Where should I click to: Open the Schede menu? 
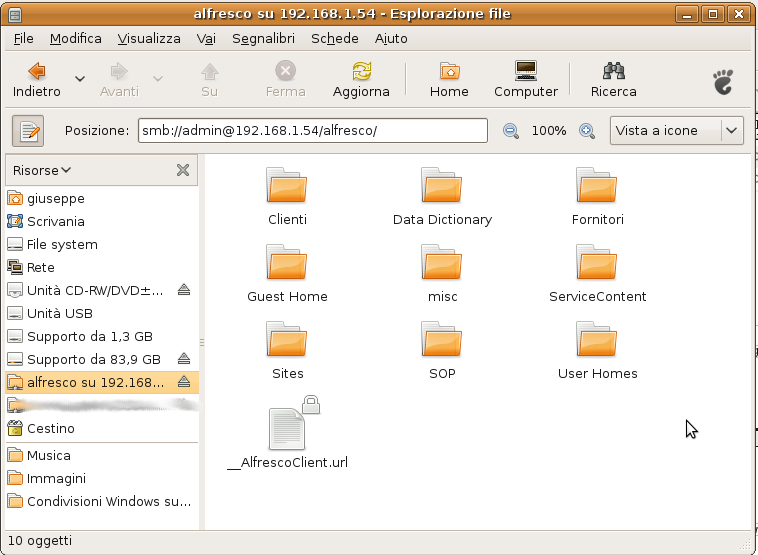point(335,39)
